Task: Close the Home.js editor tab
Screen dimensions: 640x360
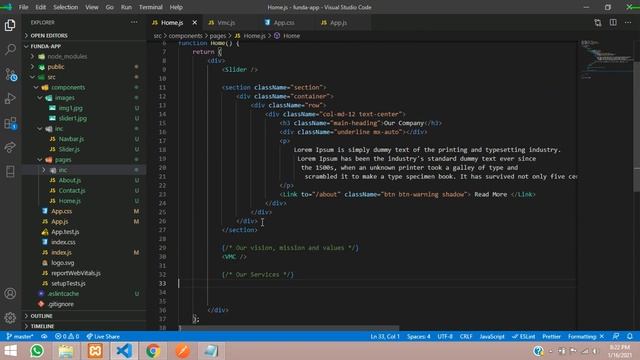Action: [195, 22]
